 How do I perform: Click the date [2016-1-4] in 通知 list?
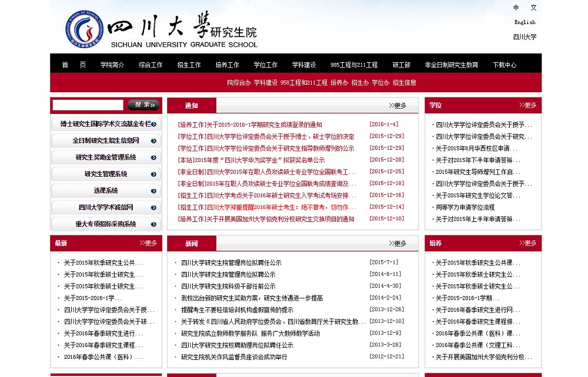(x=384, y=124)
